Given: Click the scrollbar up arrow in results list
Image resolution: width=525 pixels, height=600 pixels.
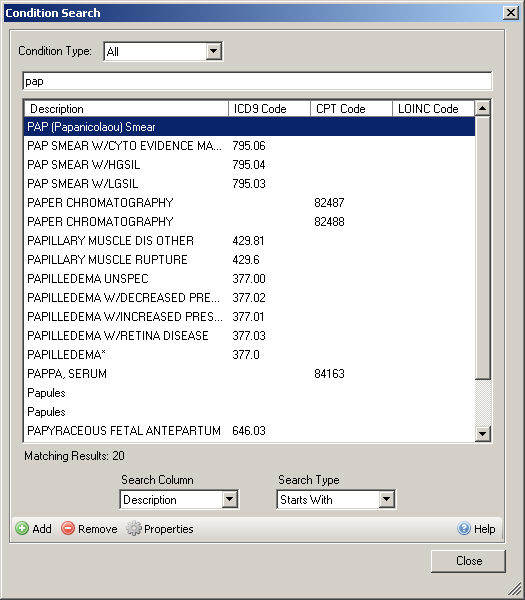Looking at the screenshot, I should (483, 108).
